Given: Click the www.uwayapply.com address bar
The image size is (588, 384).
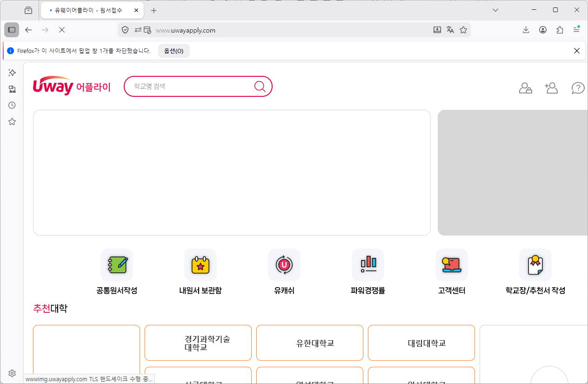Looking at the screenshot, I should click(x=293, y=30).
